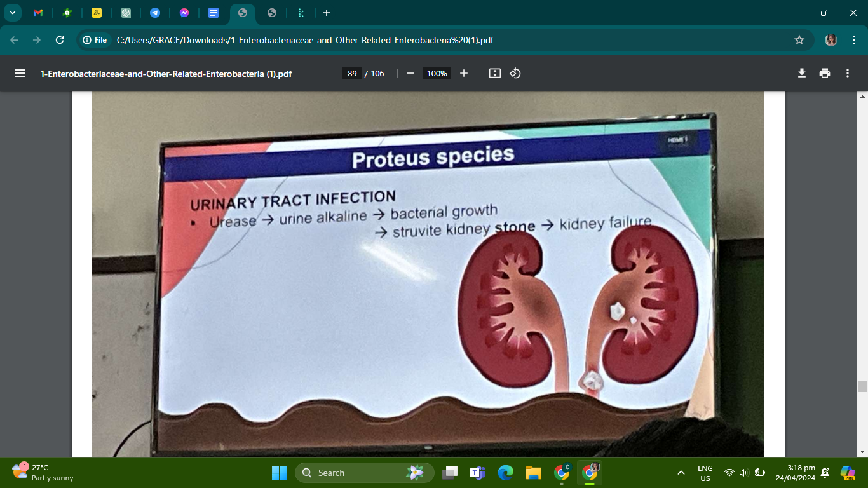The width and height of the screenshot is (868, 488).
Task: Switch to the yellow icon tab
Action: click(97, 13)
